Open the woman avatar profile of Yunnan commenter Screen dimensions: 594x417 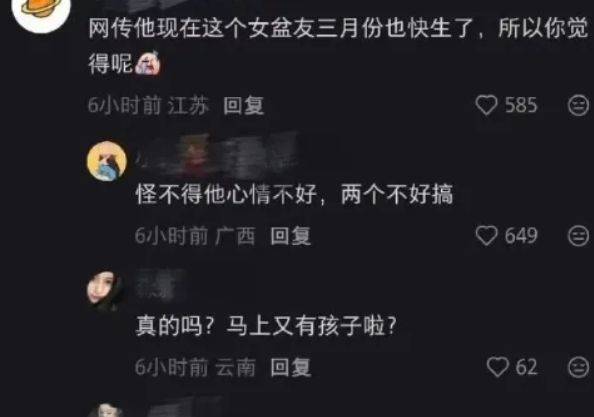pos(105,290)
